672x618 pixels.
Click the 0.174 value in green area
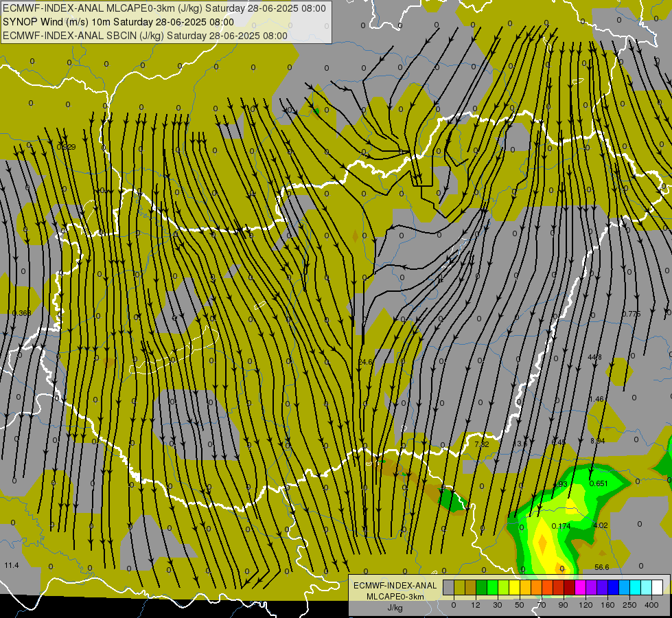tap(561, 526)
